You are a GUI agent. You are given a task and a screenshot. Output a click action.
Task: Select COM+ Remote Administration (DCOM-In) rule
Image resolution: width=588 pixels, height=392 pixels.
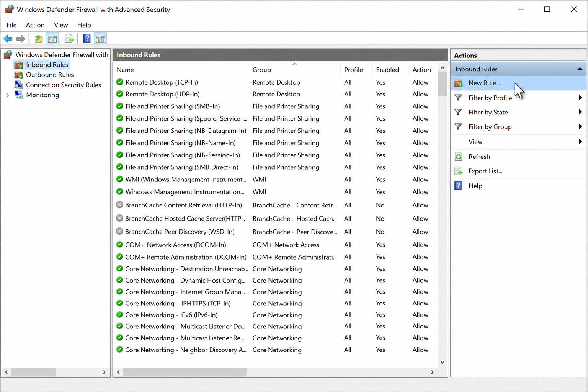[276, 257]
